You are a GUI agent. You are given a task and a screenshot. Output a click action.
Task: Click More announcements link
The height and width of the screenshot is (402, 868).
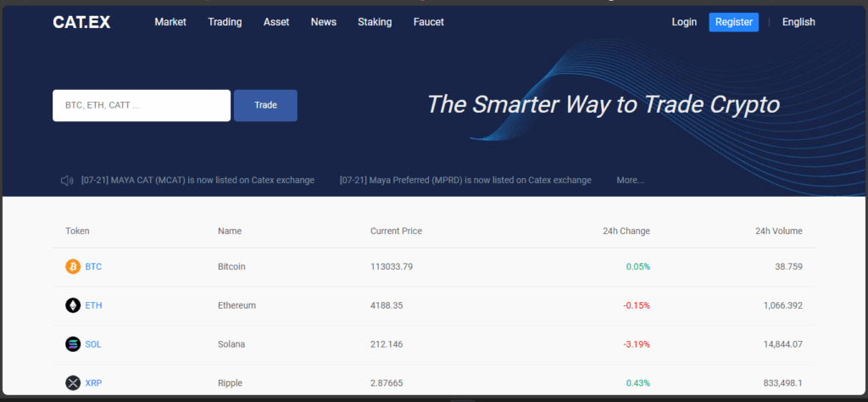630,180
